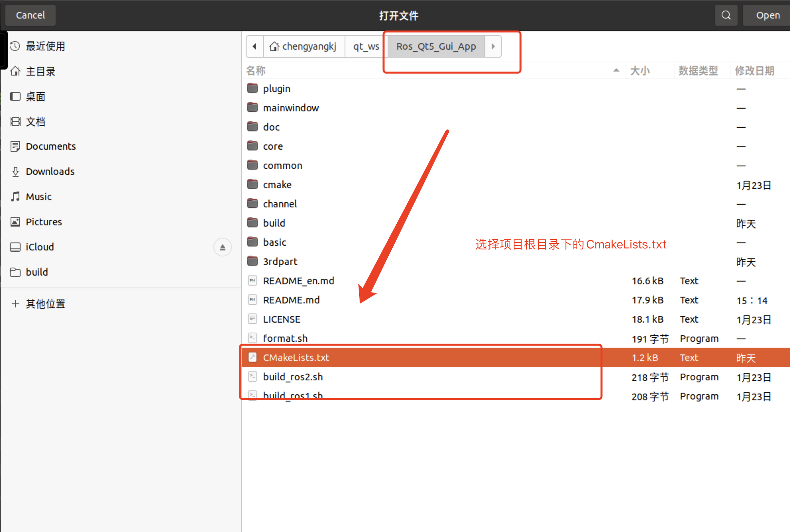Click the search magnifier icon
The image size is (790, 532).
(x=726, y=15)
